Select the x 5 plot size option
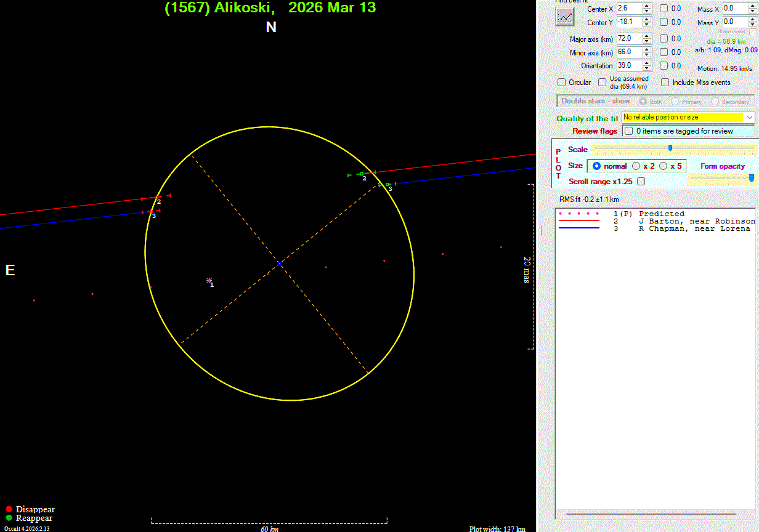Screen dimensions: 759x532 tap(664, 166)
